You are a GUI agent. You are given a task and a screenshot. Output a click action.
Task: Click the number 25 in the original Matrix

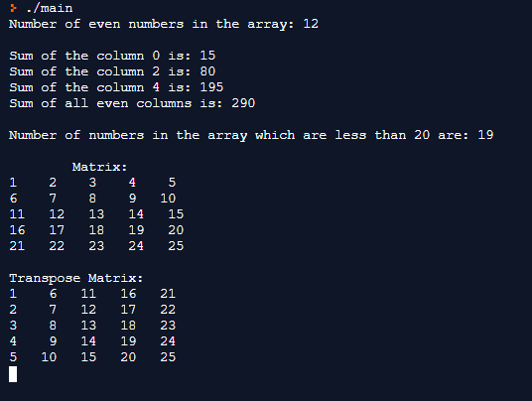click(176, 246)
